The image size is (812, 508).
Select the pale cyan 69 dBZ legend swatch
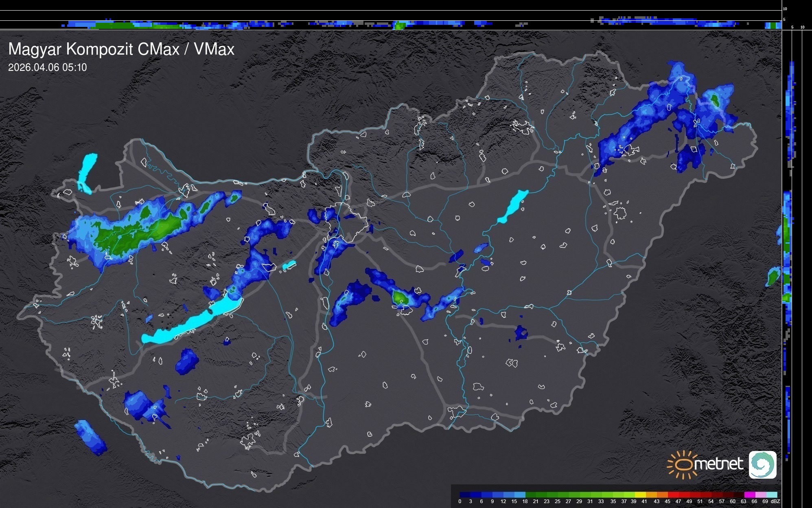772,495
